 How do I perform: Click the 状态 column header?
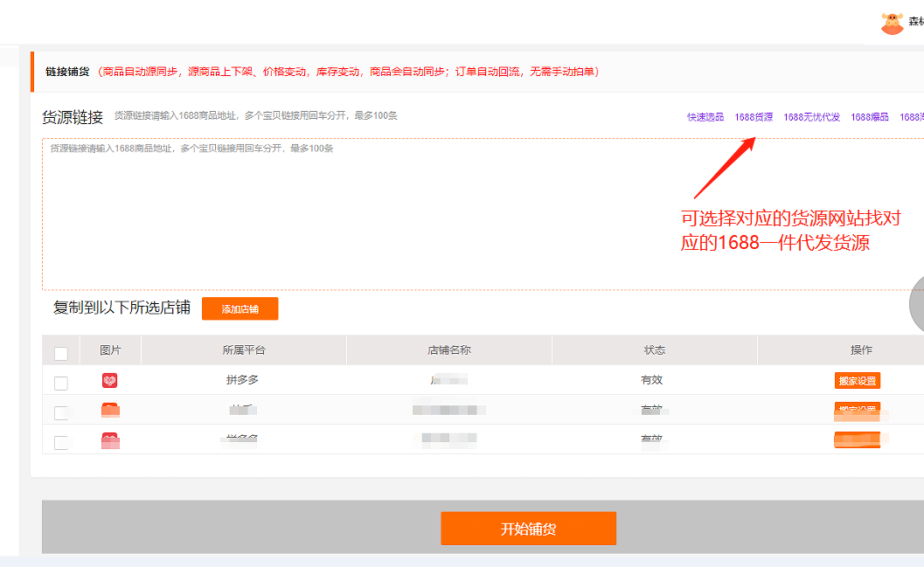point(655,350)
